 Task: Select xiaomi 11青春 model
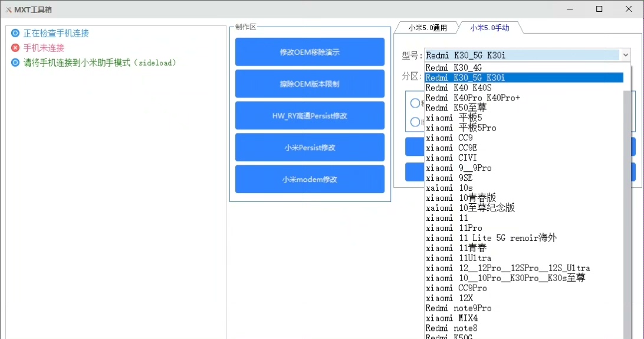(524, 248)
